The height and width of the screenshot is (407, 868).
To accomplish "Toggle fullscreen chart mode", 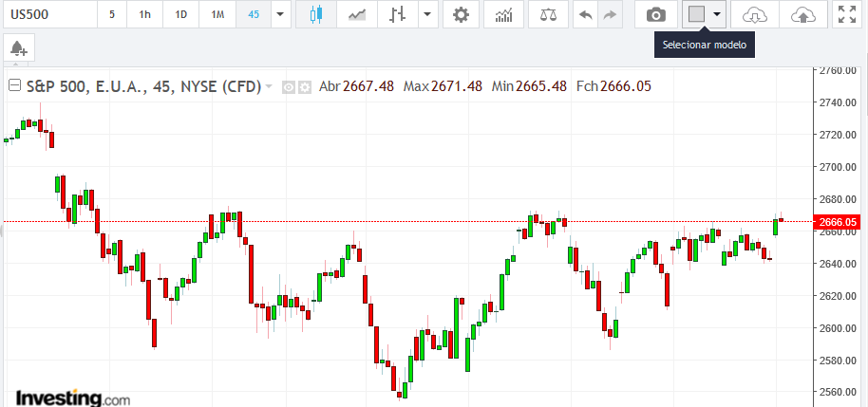I will [845, 14].
